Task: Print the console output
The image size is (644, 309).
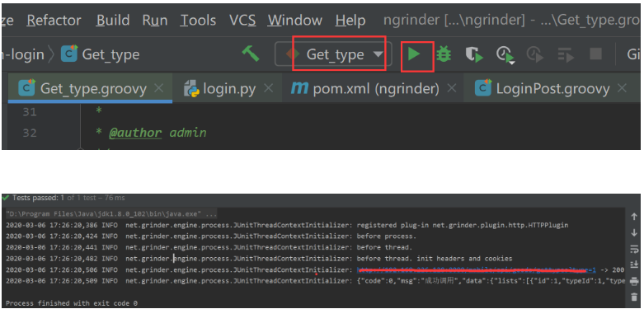Action: [x=634, y=281]
